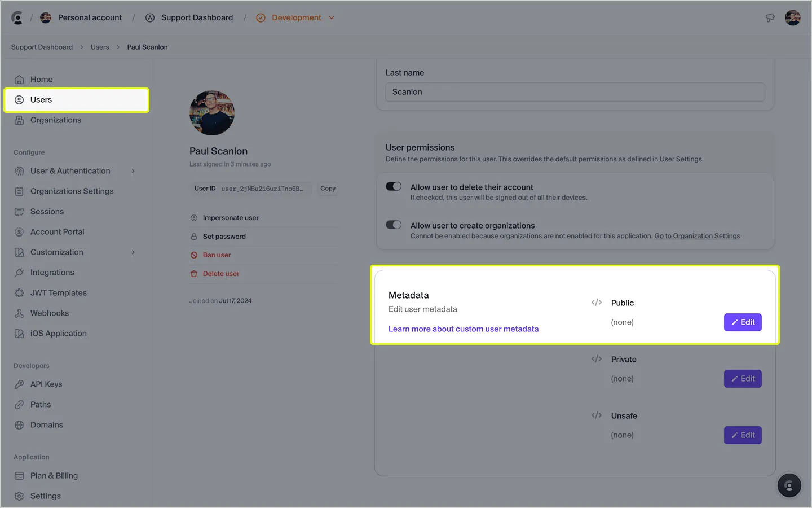The width and height of the screenshot is (812, 508).
Task: Click the Organizations building icon
Action: pyautogui.click(x=19, y=120)
